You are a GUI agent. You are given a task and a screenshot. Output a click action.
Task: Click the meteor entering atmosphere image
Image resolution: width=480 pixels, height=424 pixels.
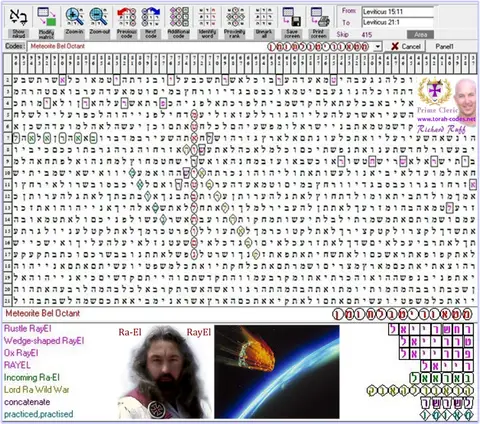coord(277,372)
